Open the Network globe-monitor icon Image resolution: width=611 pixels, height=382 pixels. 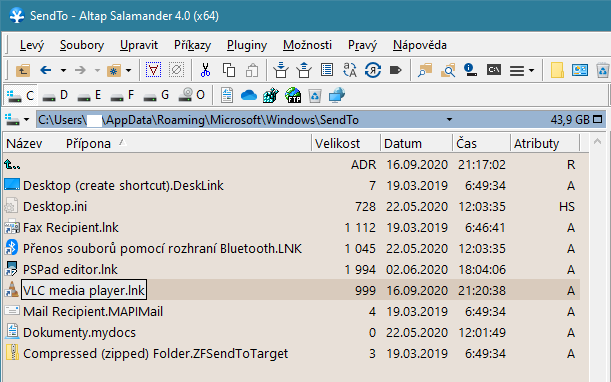(337, 96)
